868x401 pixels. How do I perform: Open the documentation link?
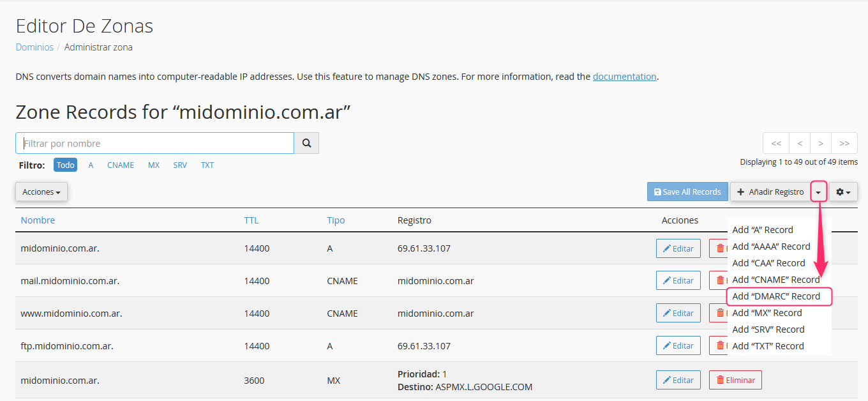coord(624,77)
